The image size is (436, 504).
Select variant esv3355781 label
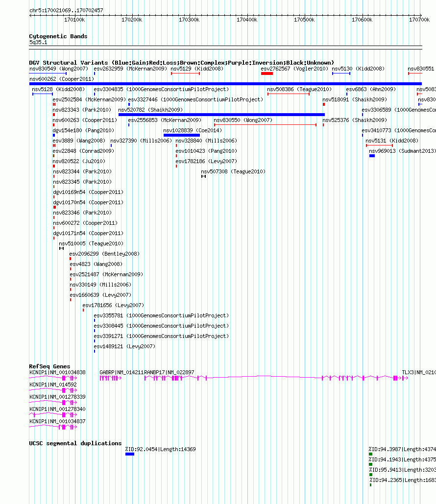(161, 315)
